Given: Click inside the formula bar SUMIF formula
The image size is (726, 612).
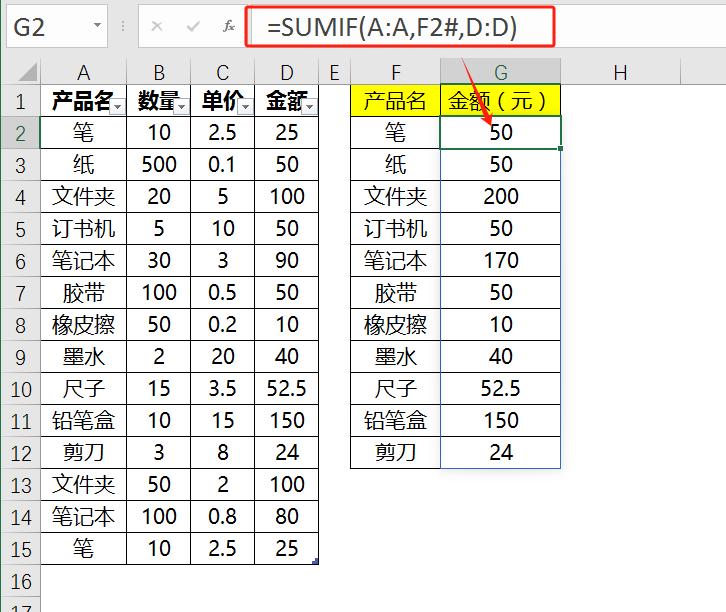Looking at the screenshot, I should pyautogui.click(x=392, y=27).
